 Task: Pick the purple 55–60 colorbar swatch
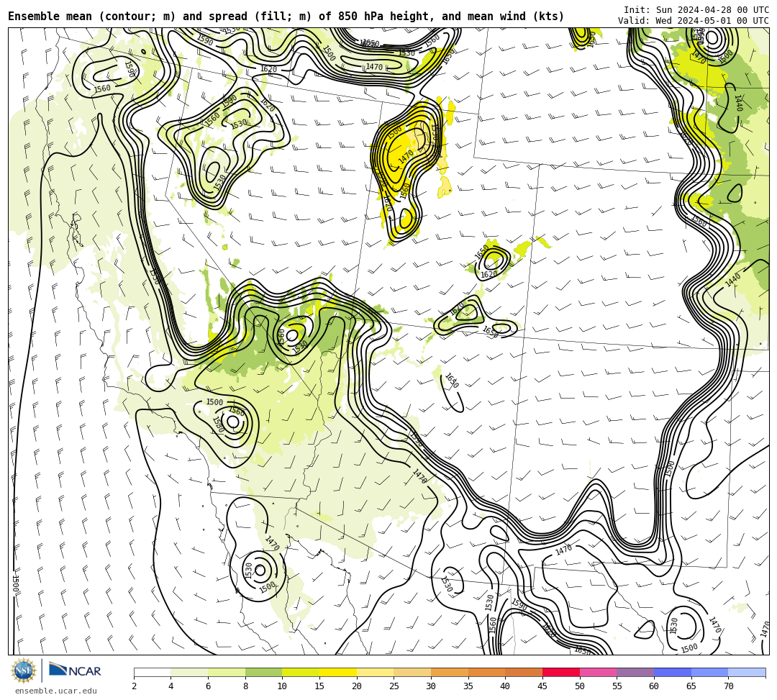tap(635, 673)
